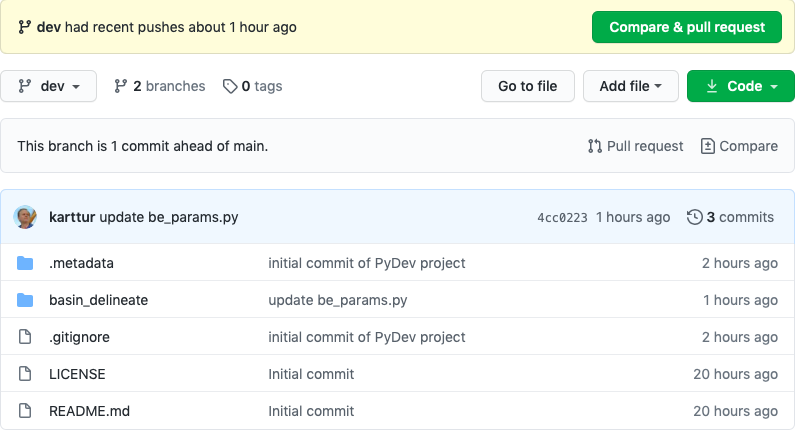Open commit hash 4cc0223
Viewport: 799px width, 438px height.
tap(562, 217)
